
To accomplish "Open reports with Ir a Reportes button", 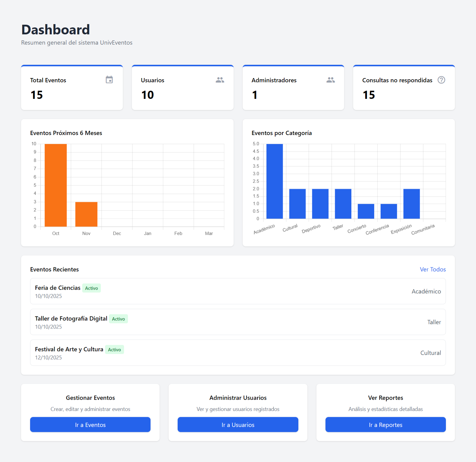I will click(x=385, y=425).
